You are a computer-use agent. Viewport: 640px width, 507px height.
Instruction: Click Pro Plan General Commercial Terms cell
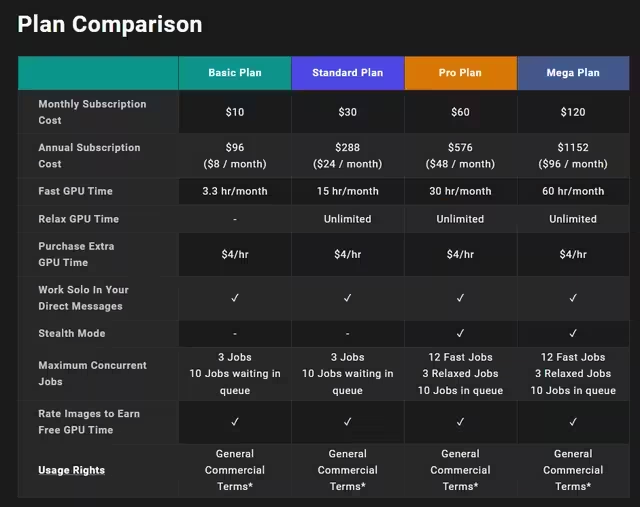coord(460,470)
